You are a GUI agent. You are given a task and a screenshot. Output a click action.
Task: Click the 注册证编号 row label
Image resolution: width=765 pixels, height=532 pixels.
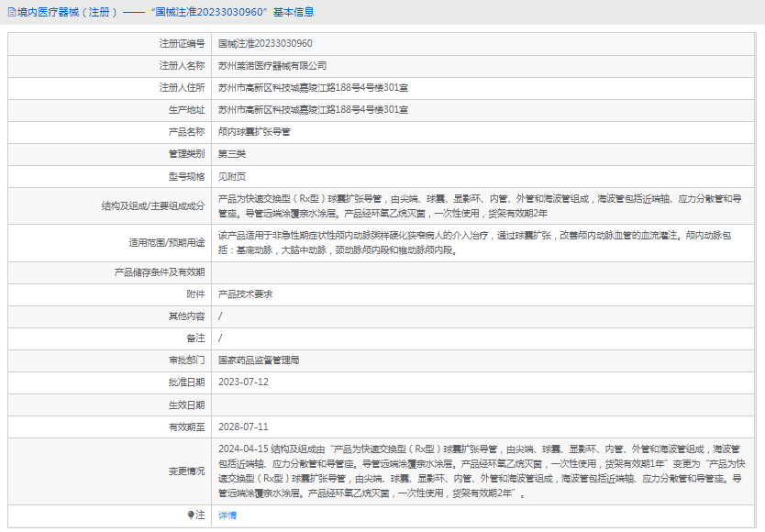tap(182, 43)
